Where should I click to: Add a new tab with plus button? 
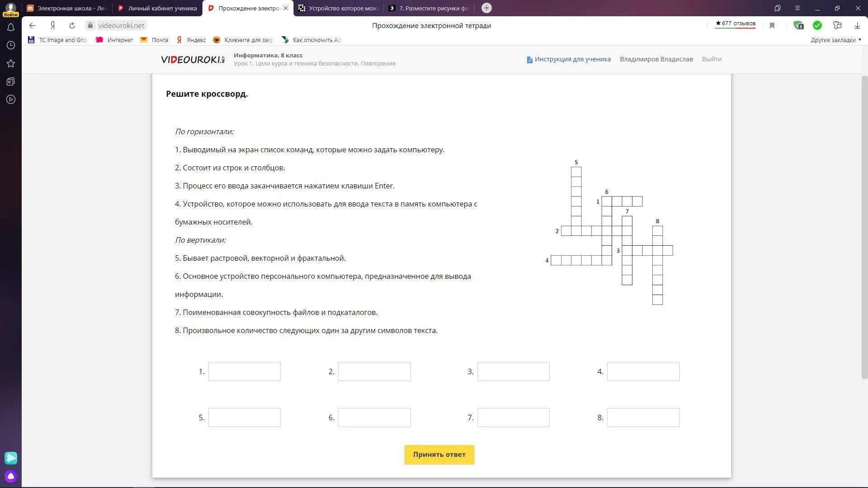pos(486,8)
